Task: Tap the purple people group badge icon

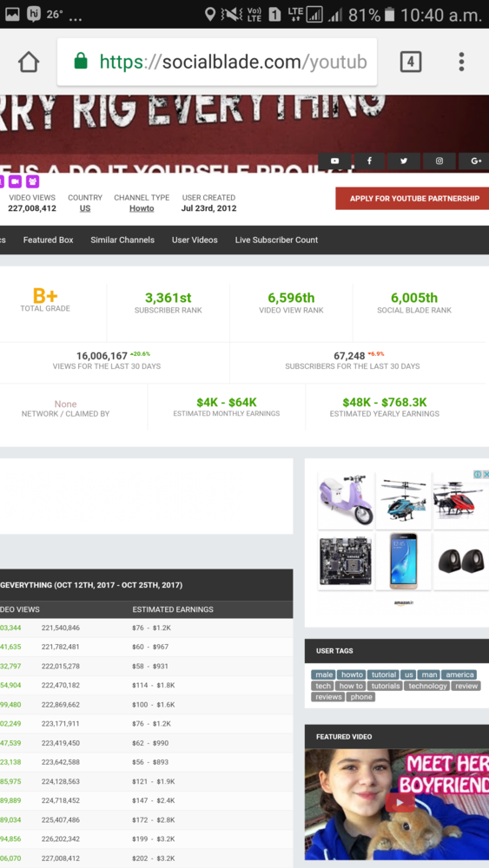Action: tap(33, 181)
